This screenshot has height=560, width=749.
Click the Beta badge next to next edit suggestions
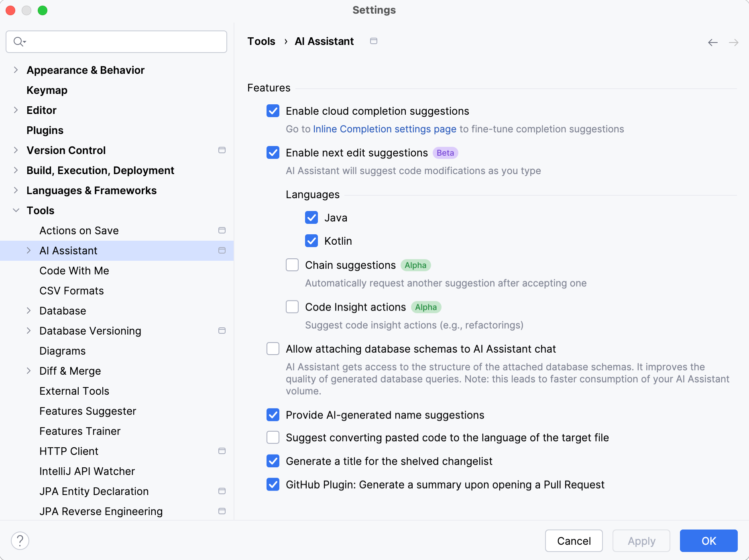pyautogui.click(x=445, y=153)
